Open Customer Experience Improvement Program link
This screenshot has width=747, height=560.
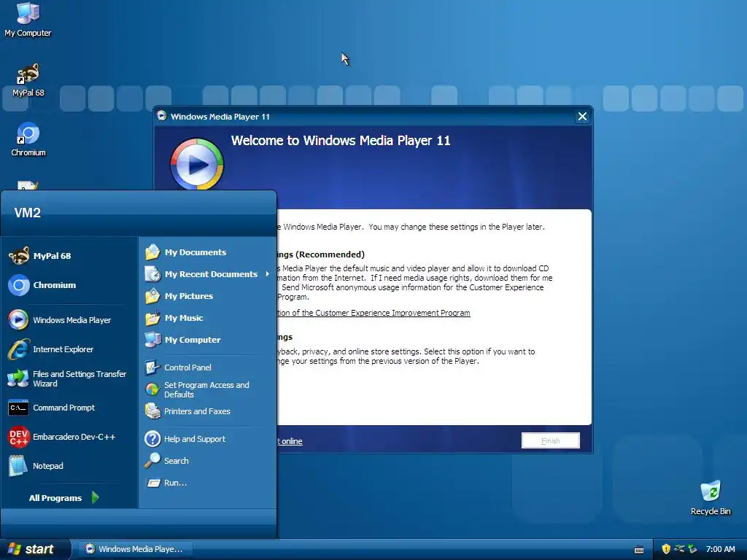[374, 313]
